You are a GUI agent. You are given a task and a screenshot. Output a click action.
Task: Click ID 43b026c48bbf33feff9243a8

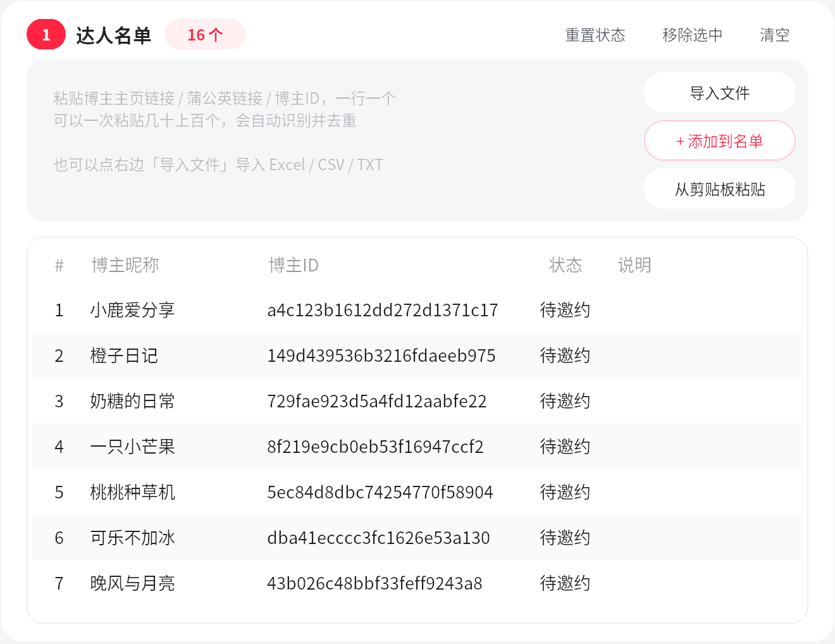click(374, 583)
